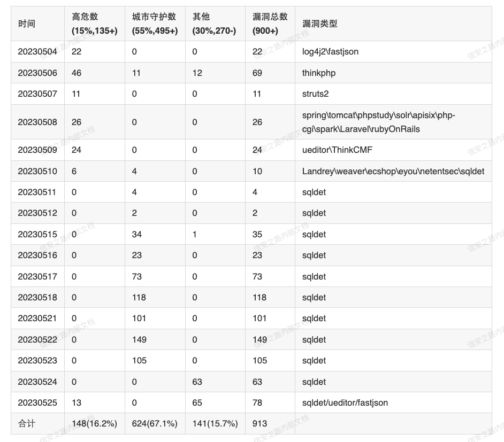The image size is (504, 442).
Task: Click the date cell 20230517
Action: point(37,276)
